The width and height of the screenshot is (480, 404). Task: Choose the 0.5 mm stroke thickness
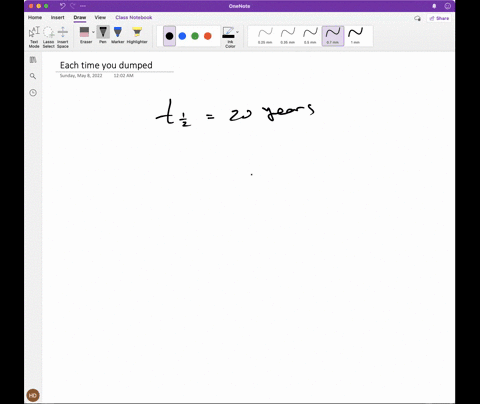pos(310,36)
